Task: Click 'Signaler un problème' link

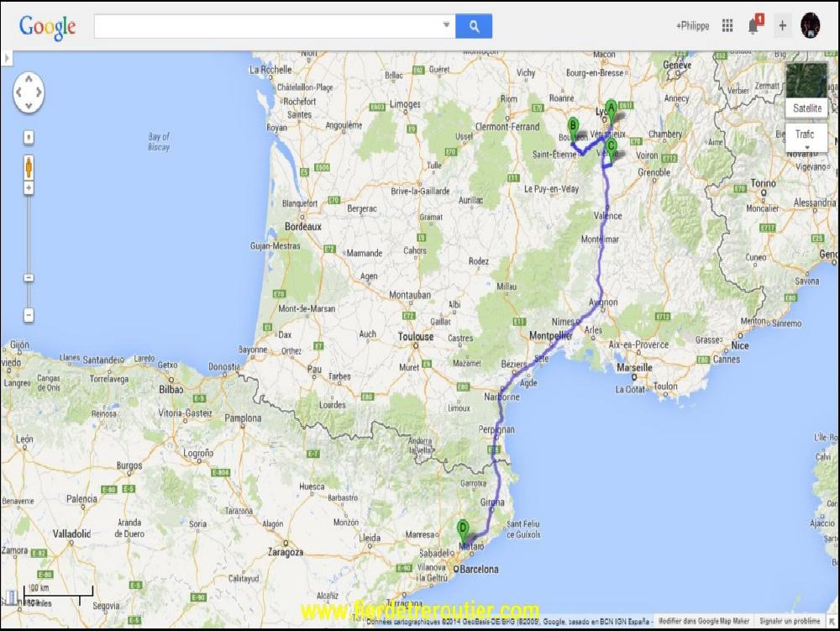Action: click(x=790, y=621)
